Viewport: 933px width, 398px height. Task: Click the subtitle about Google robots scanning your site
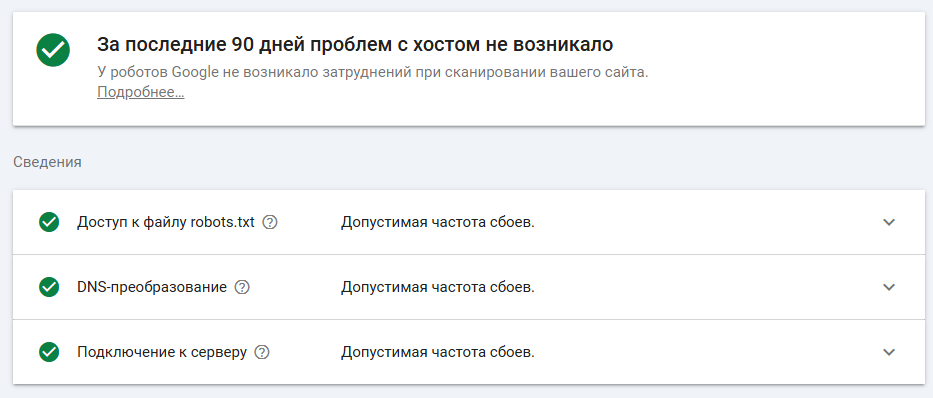point(372,72)
